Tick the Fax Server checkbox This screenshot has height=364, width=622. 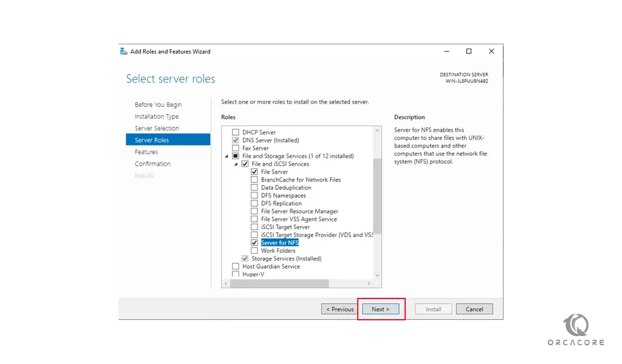pyautogui.click(x=236, y=148)
